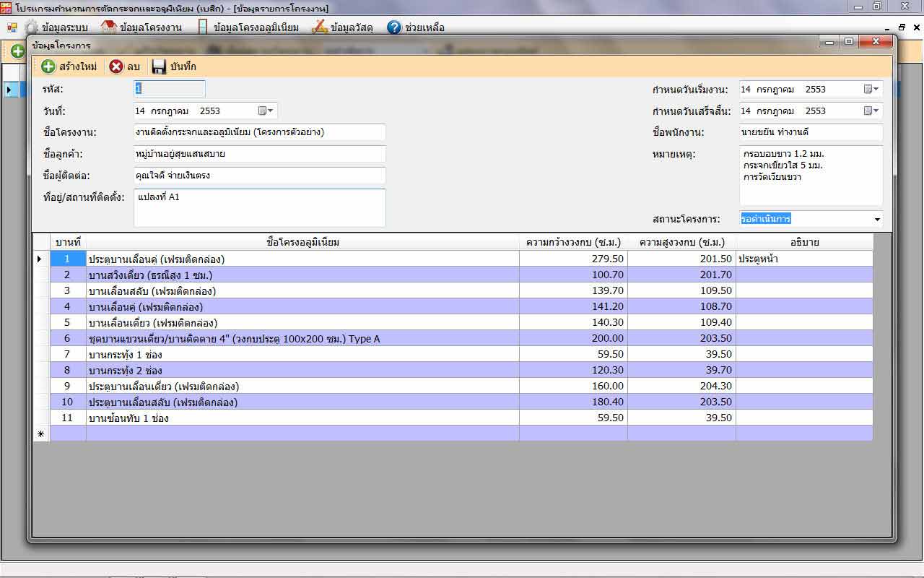This screenshot has height=578, width=924.
Task: Click height value 204.30
Action: [681, 386]
